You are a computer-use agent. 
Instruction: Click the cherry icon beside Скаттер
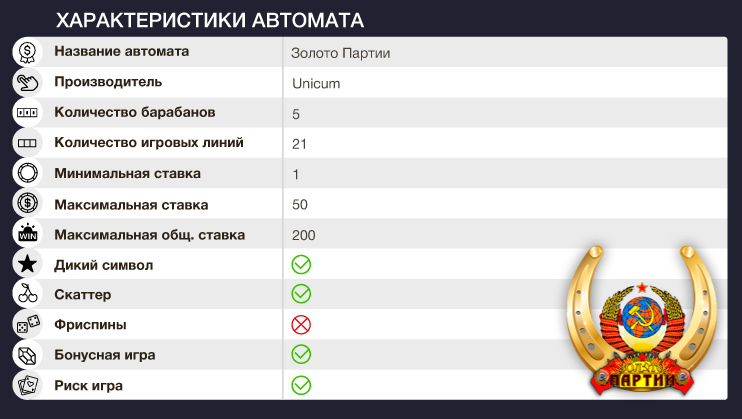[x=27, y=294]
